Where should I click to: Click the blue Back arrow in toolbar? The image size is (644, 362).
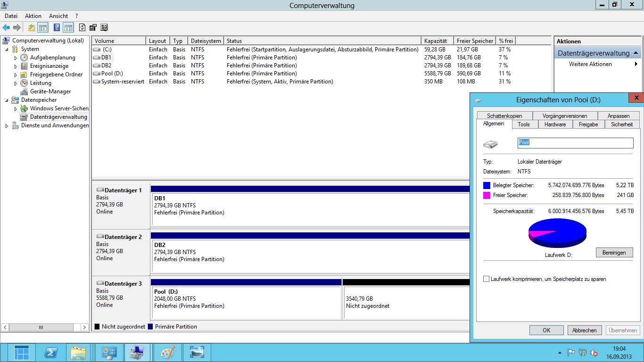tap(6, 27)
